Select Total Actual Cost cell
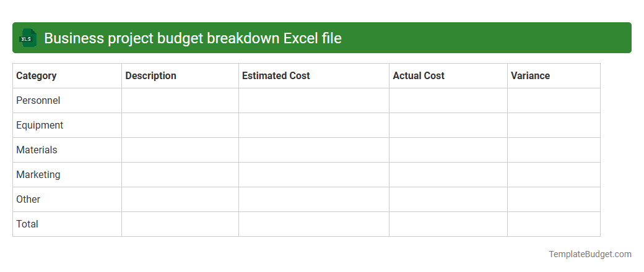Image resolution: width=644 pixels, height=272 pixels. point(448,224)
